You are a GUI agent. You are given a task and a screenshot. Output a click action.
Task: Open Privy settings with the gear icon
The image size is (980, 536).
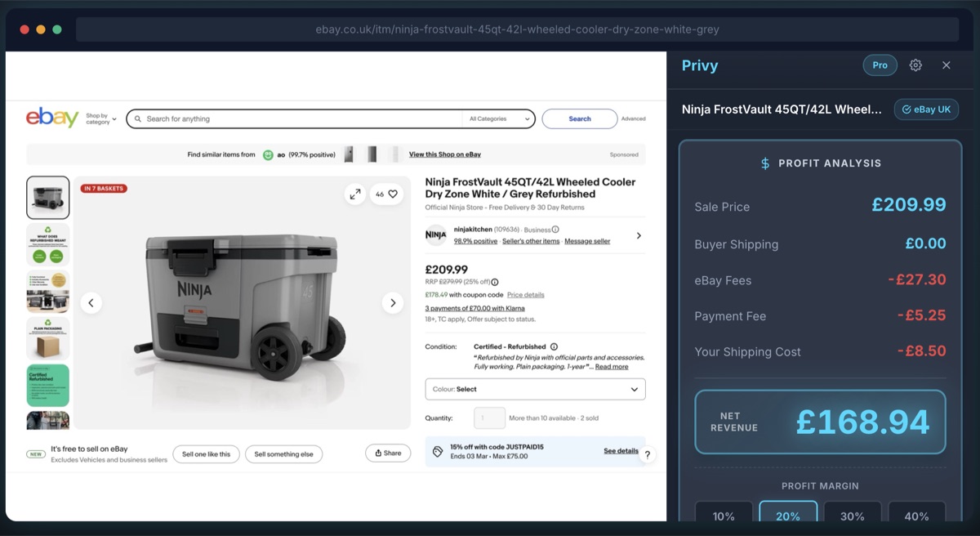point(915,65)
